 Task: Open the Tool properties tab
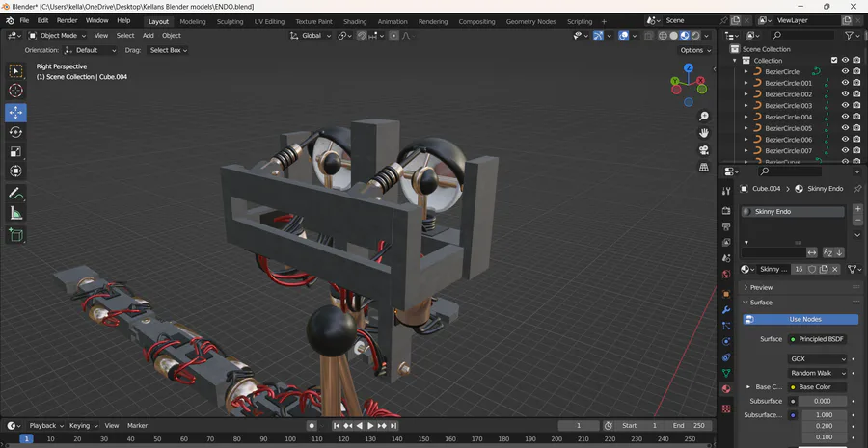[726, 191]
